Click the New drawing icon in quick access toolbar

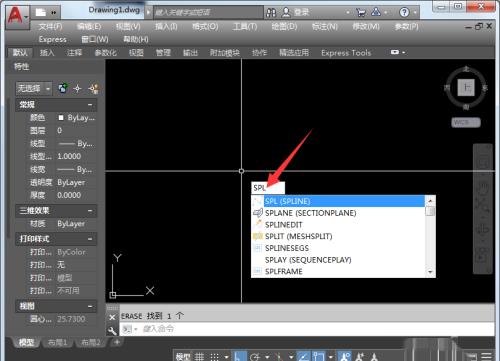[41, 12]
